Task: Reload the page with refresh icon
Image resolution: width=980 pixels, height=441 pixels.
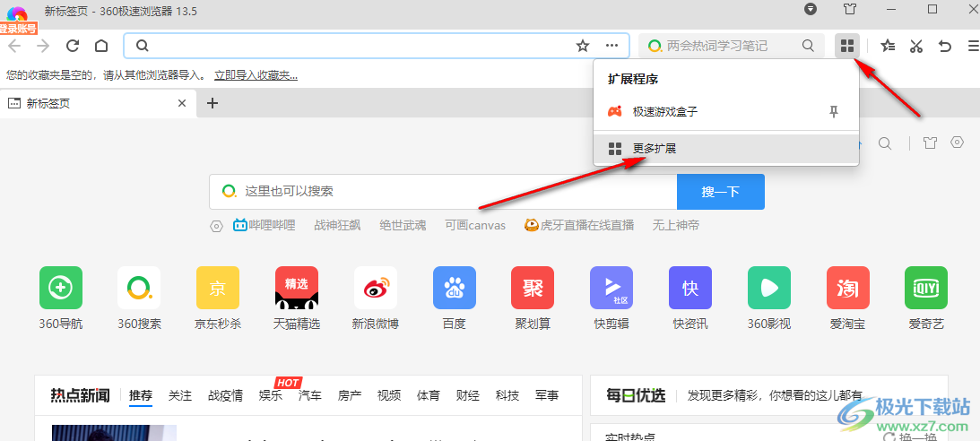Action: pos(73,46)
